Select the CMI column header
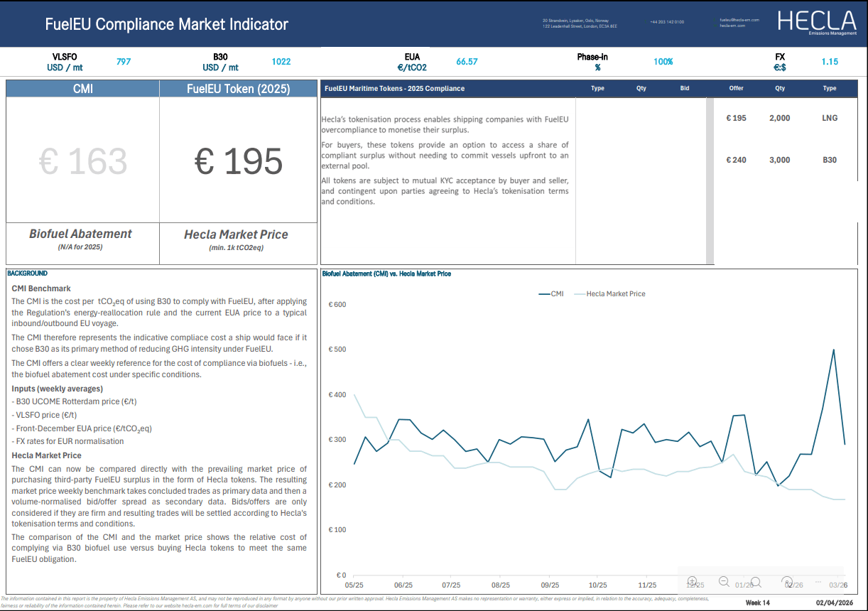The width and height of the screenshot is (868, 611). coord(83,89)
